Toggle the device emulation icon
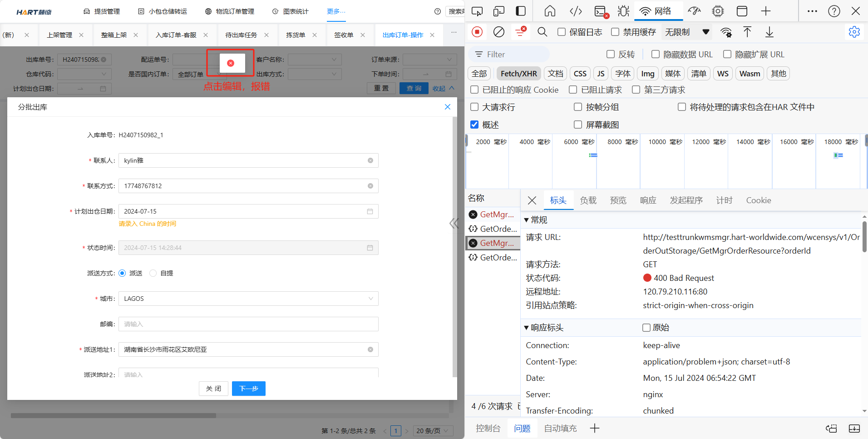The height and width of the screenshot is (439, 868). [499, 11]
